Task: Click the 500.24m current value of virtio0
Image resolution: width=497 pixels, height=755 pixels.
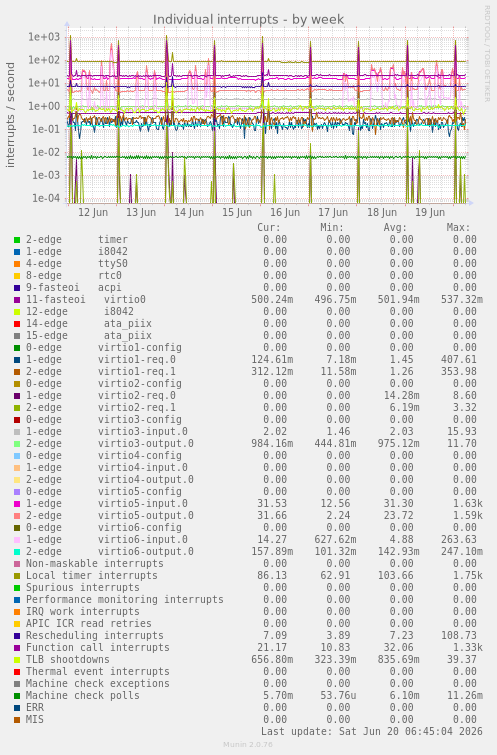Action: pos(272,299)
